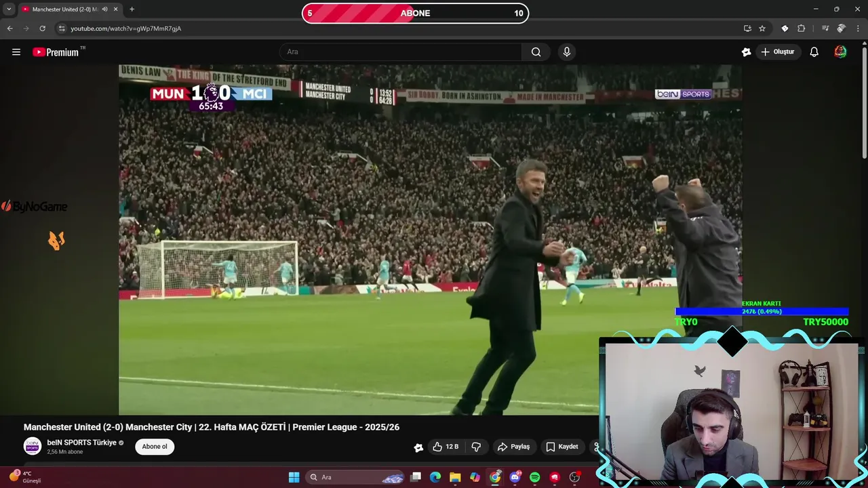This screenshot has height=488, width=868.
Task: Open the weather widget showing 4°C
Action: click(x=25, y=477)
